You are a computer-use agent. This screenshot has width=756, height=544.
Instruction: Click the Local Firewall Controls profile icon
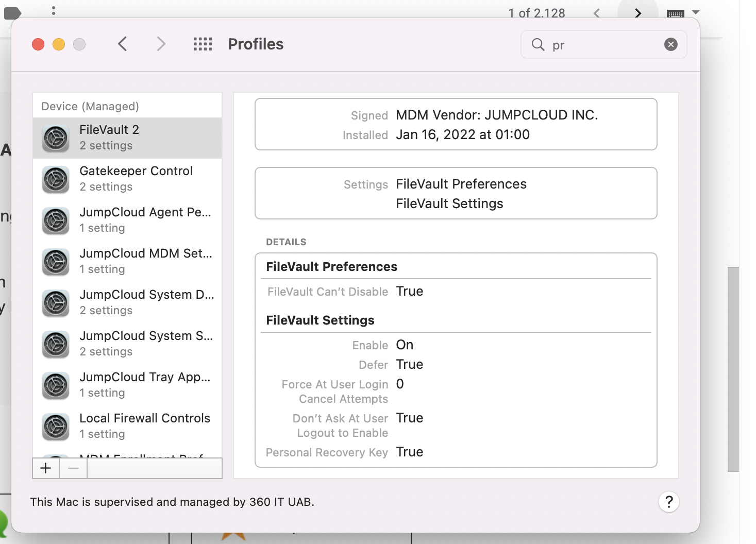(56, 427)
